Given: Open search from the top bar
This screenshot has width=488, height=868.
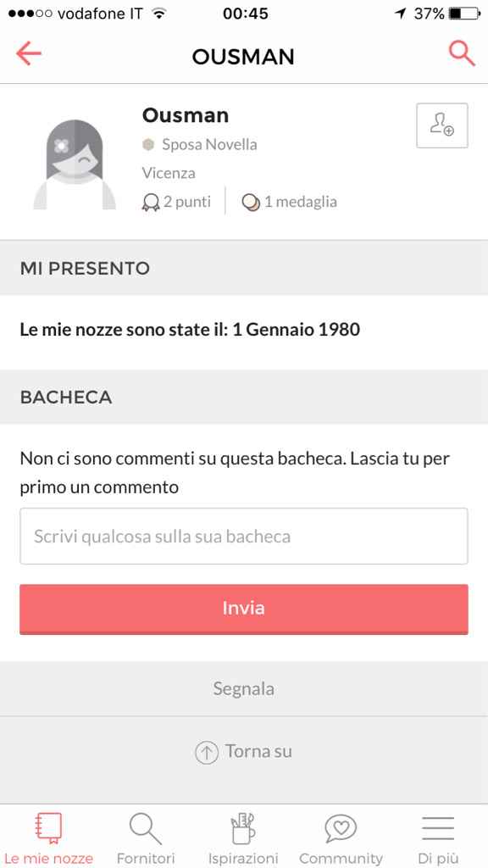Looking at the screenshot, I should [x=461, y=53].
